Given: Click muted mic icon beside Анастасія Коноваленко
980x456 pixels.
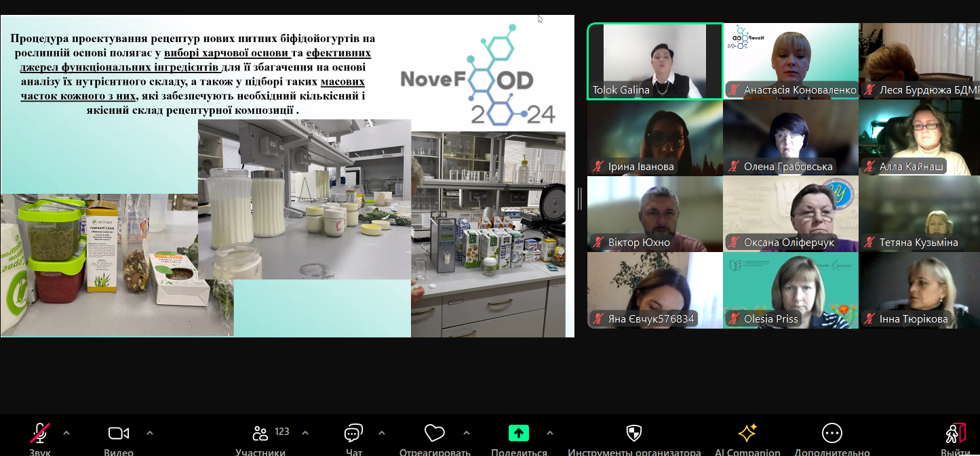Looking at the screenshot, I should [x=733, y=90].
